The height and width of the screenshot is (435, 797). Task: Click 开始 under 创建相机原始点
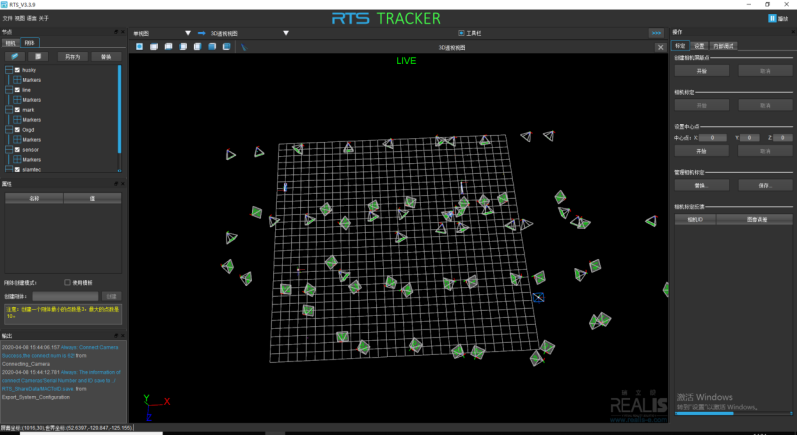701,71
